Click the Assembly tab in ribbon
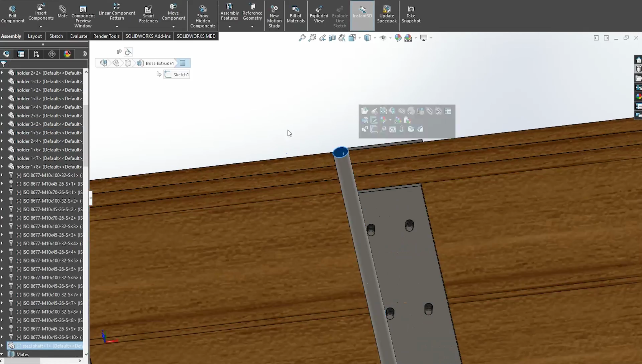Screen dimensions: 642x364 click(x=11, y=36)
